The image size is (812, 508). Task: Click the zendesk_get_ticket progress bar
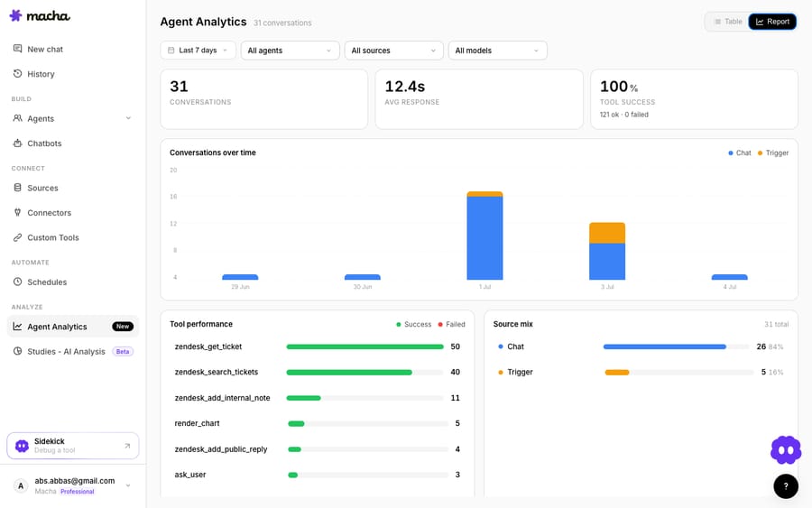click(x=364, y=346)
